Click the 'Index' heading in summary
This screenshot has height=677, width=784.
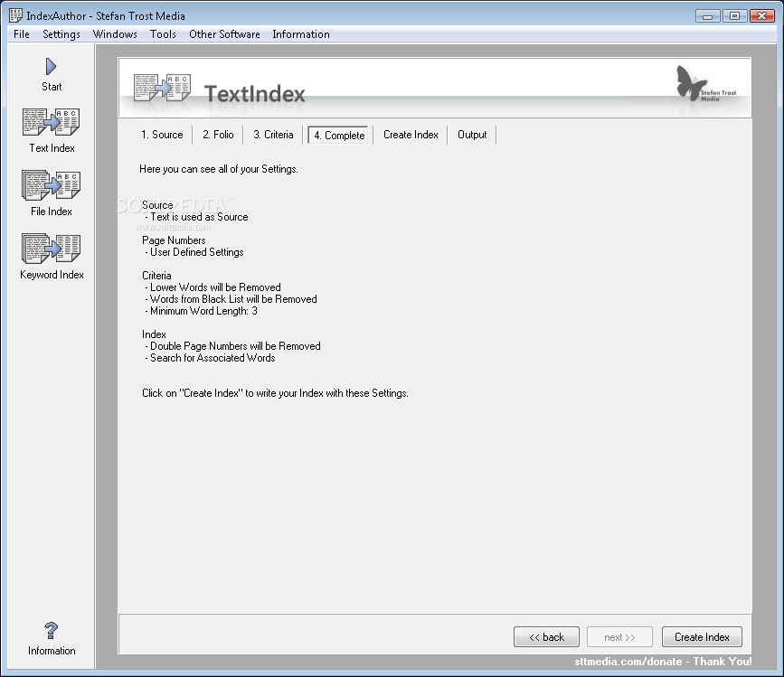point(154,334)
